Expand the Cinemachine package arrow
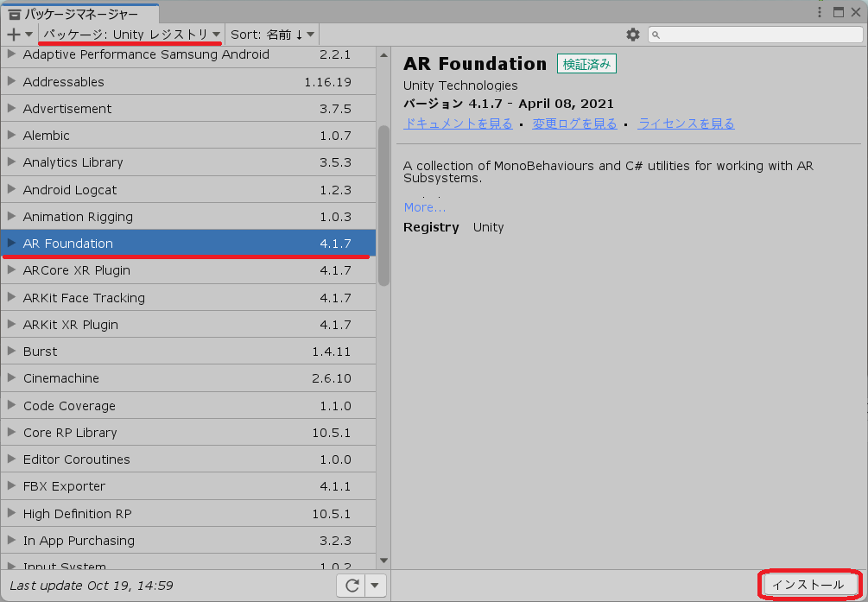The image size is (868, 602). tap(11, 378)
